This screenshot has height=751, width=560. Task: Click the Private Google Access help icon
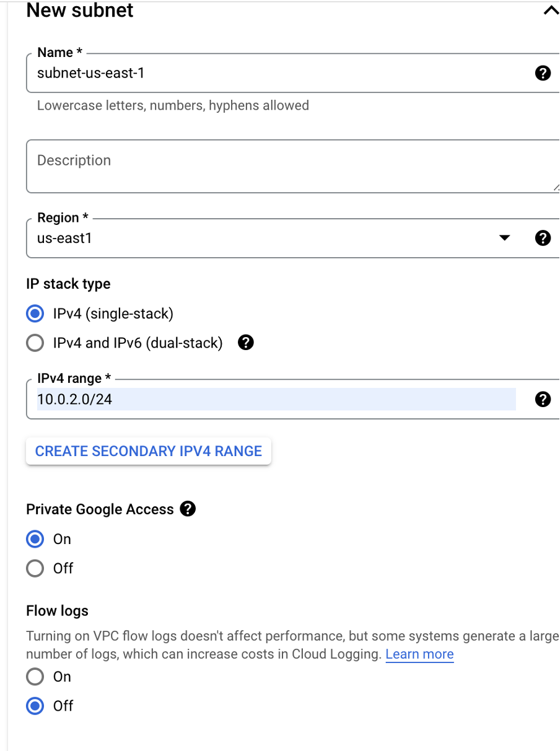pyautogui.click(x=188, y=509)
